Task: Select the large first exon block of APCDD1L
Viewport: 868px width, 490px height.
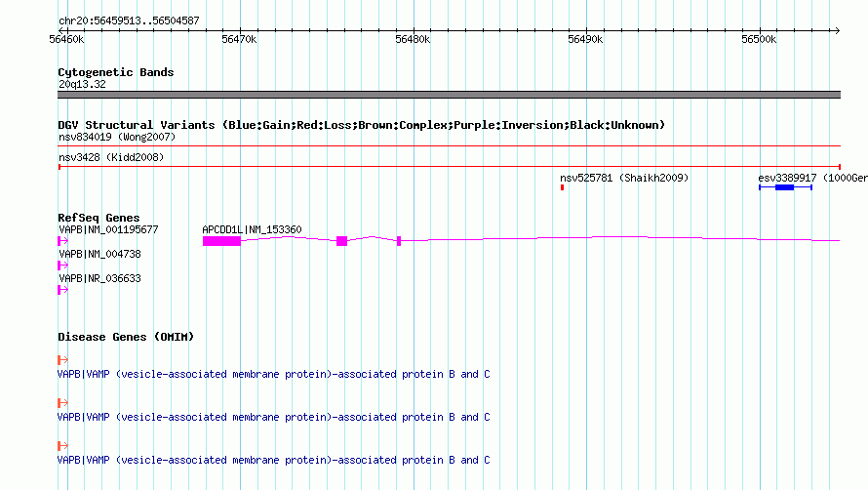Action: (221, 240)
